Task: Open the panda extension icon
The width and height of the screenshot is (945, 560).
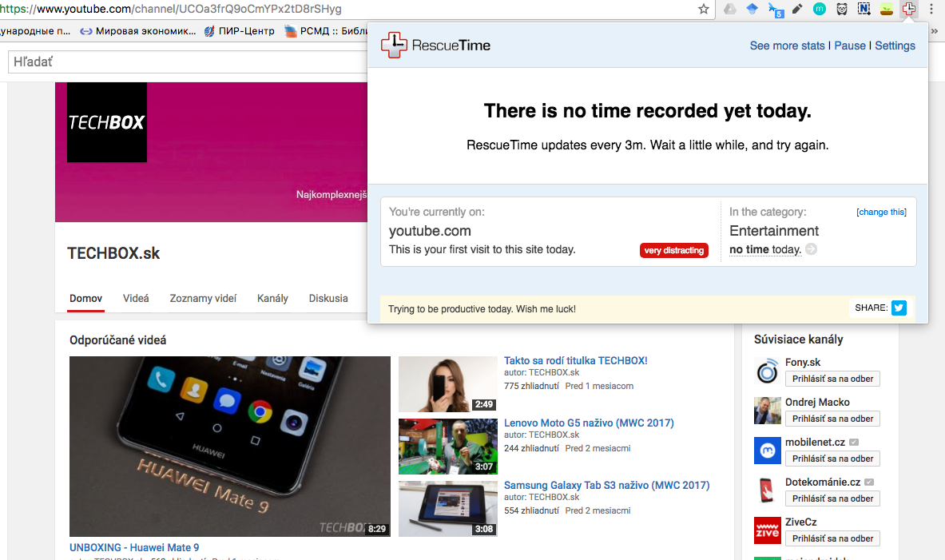Action: [842, 9]
